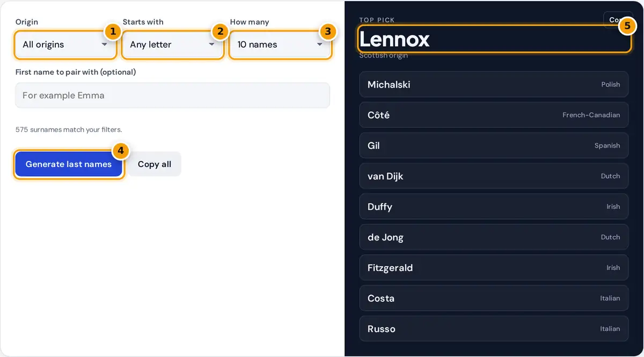644x357 pixels.
Task: Click the first name to pair with field
Action: 172,96
